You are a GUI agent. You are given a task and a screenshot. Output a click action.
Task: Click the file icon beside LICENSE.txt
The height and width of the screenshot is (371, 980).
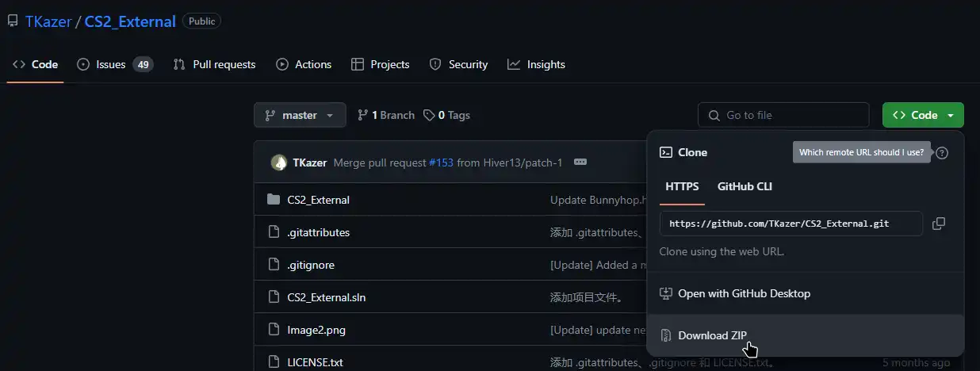[x=274, y=362]
